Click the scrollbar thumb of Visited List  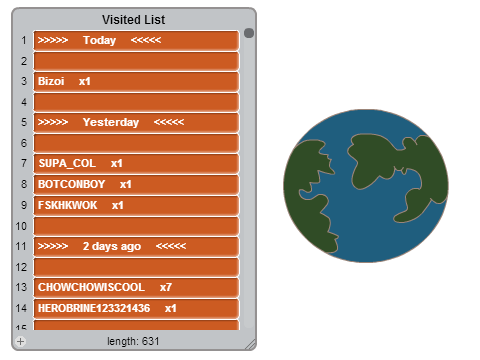(249, 33)
